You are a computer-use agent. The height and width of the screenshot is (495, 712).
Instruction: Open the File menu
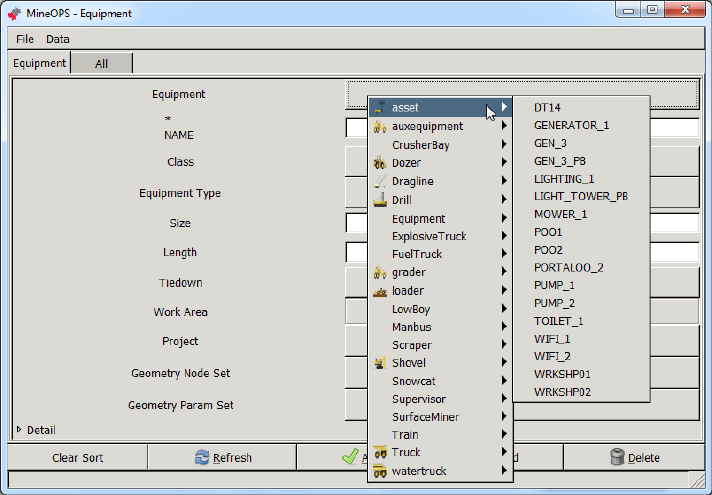pos(25,39)
